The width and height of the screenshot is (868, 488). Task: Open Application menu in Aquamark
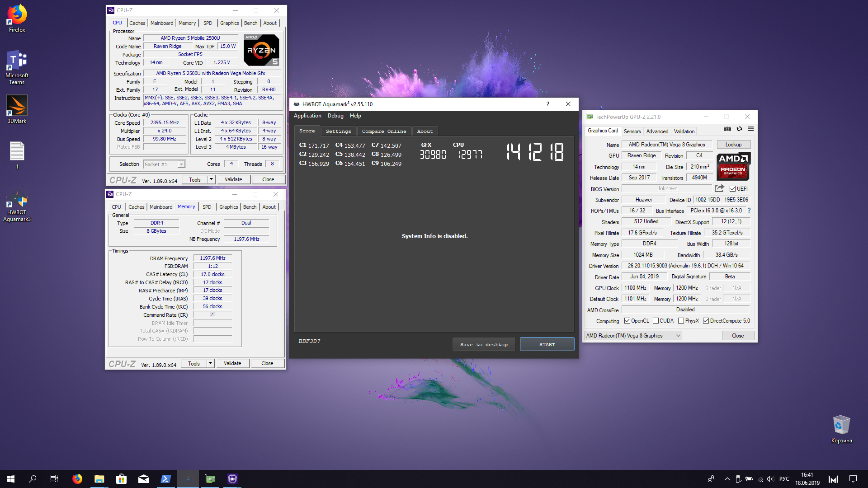pyautogui.click(x=307, y=116)
